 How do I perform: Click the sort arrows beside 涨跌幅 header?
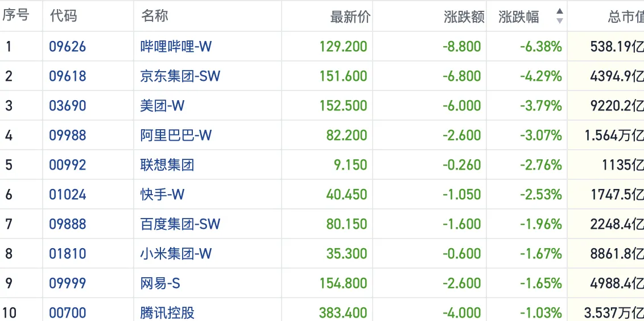pyautogui.click(x=559, y=17)
